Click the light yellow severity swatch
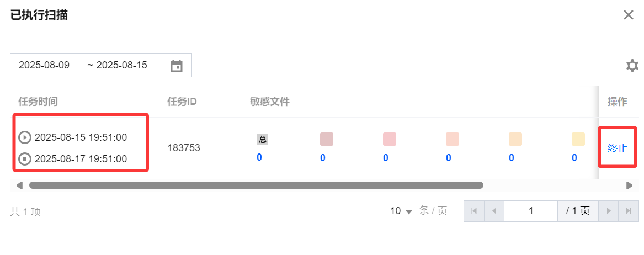 (578, 139)
